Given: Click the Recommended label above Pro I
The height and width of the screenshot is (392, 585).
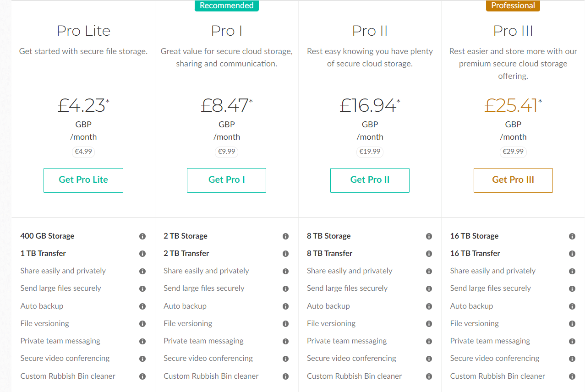Looking at the screenshot, I should tap(227, 5).
